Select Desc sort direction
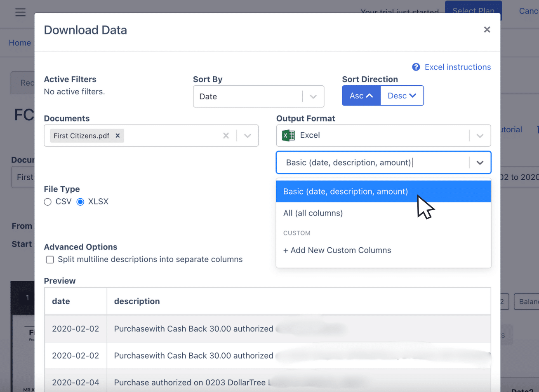 [402, 96]
